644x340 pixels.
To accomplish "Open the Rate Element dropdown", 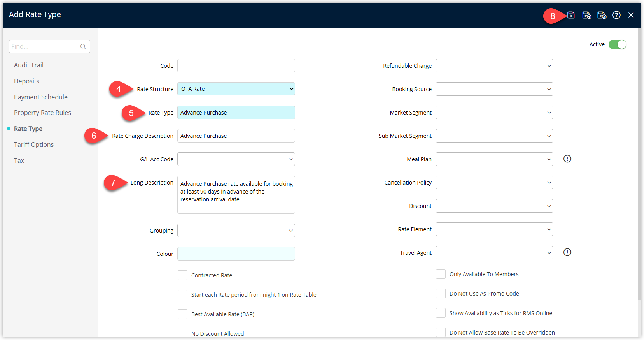I will [494, 229].
